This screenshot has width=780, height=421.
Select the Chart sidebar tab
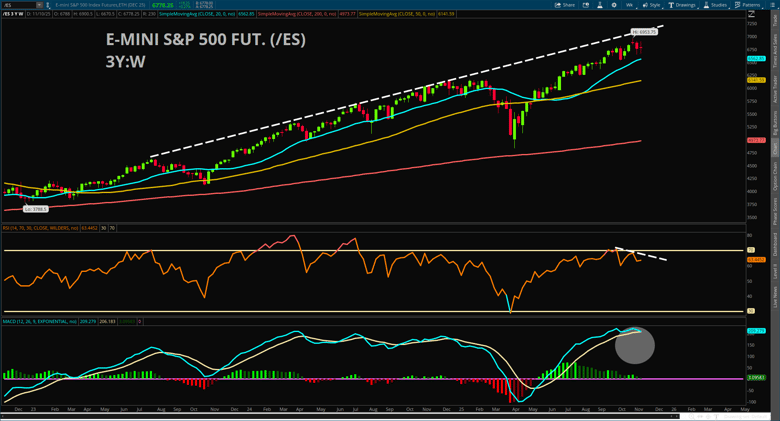pyautogui.click(x=775, y=148)
